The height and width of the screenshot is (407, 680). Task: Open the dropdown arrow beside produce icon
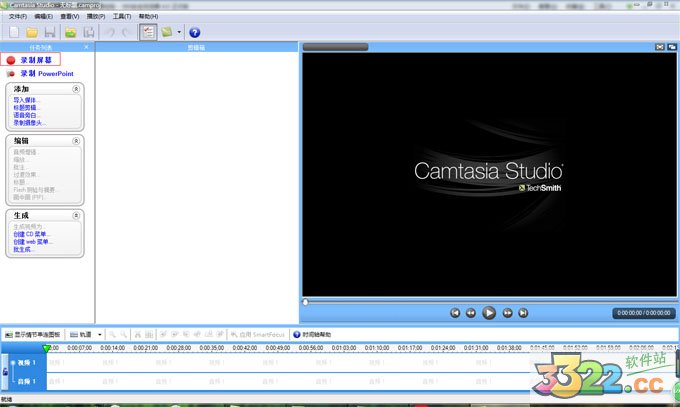point(179,32)
